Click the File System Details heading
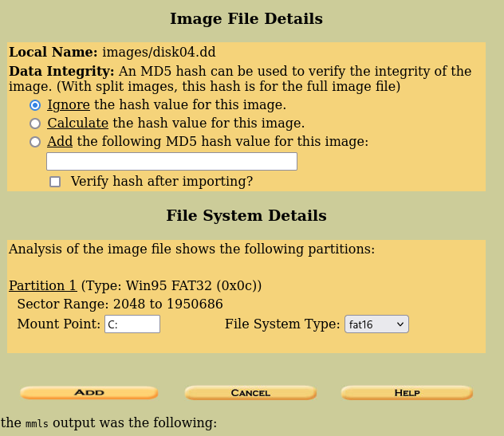Screen dimensions: 504x436 click(246, 216)
